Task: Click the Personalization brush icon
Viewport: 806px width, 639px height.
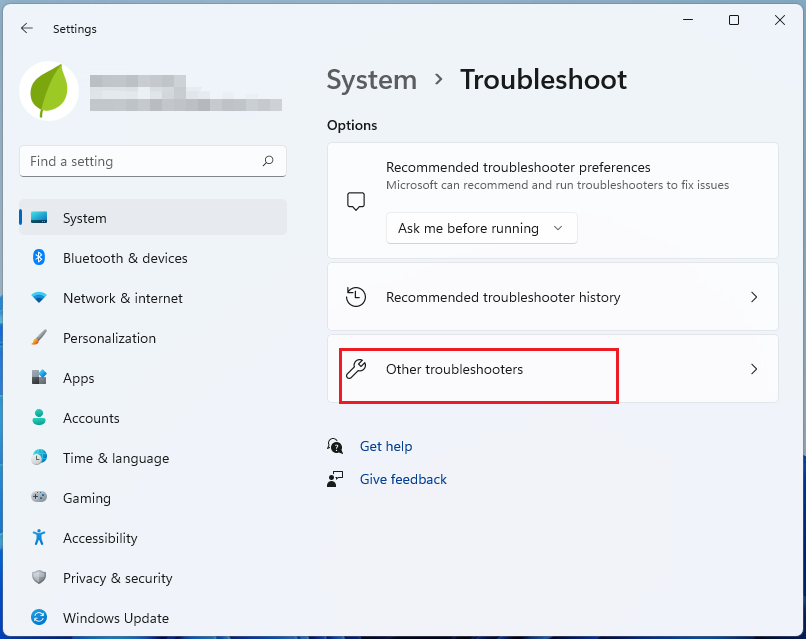Action: (40, 338)
